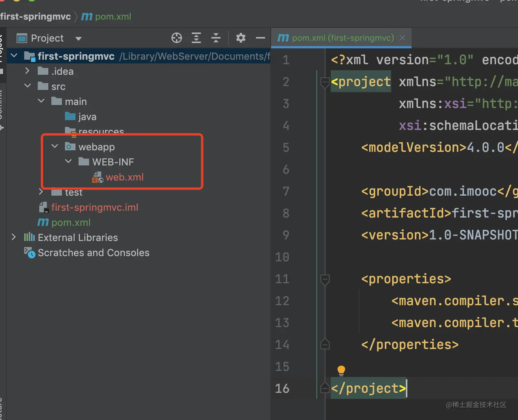Click the Select Opened File locate icon
This screenshot has height=420, width=518.
point(176,38)
